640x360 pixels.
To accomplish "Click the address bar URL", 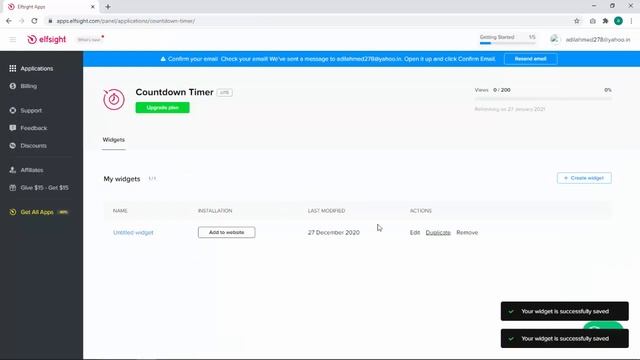I will (125, 21).
